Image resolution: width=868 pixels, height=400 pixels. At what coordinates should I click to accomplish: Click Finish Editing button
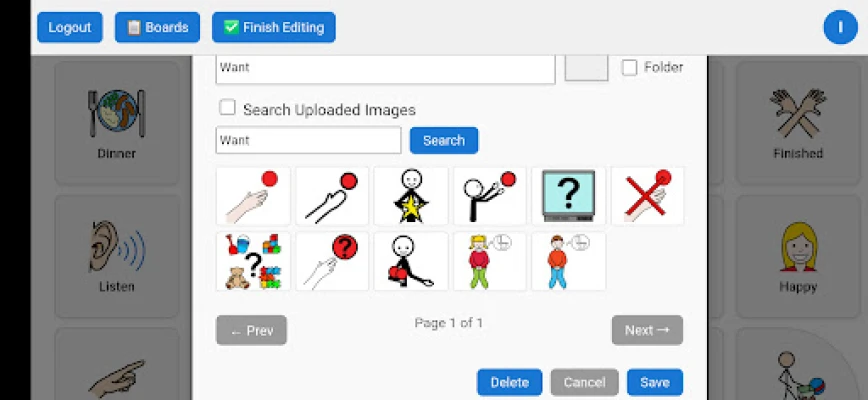pyautogui.click(x=273, y=27)
